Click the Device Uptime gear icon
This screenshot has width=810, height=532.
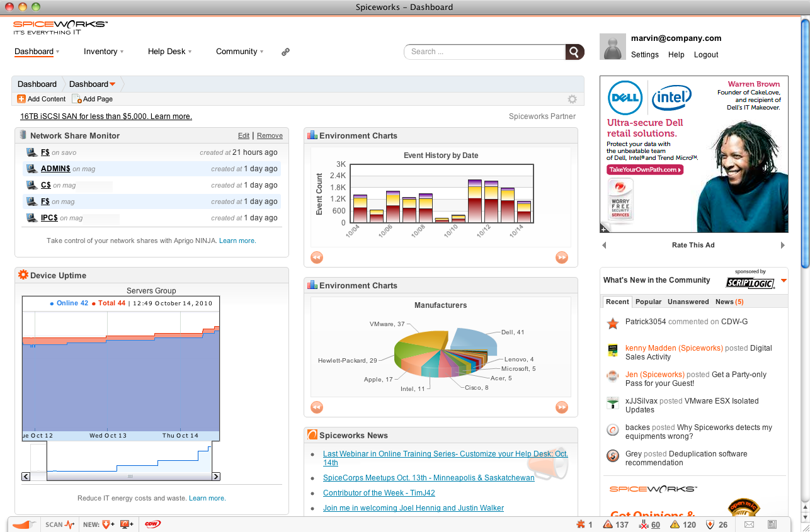[x=23, y=274]
